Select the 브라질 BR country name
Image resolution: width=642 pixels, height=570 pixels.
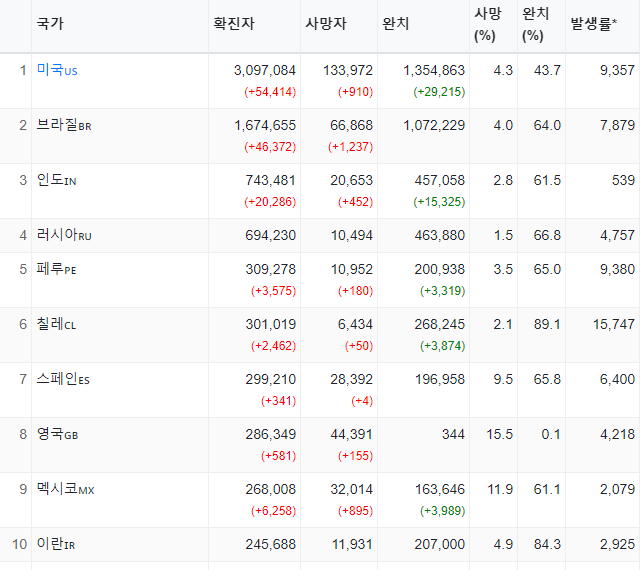click(64, 125)
